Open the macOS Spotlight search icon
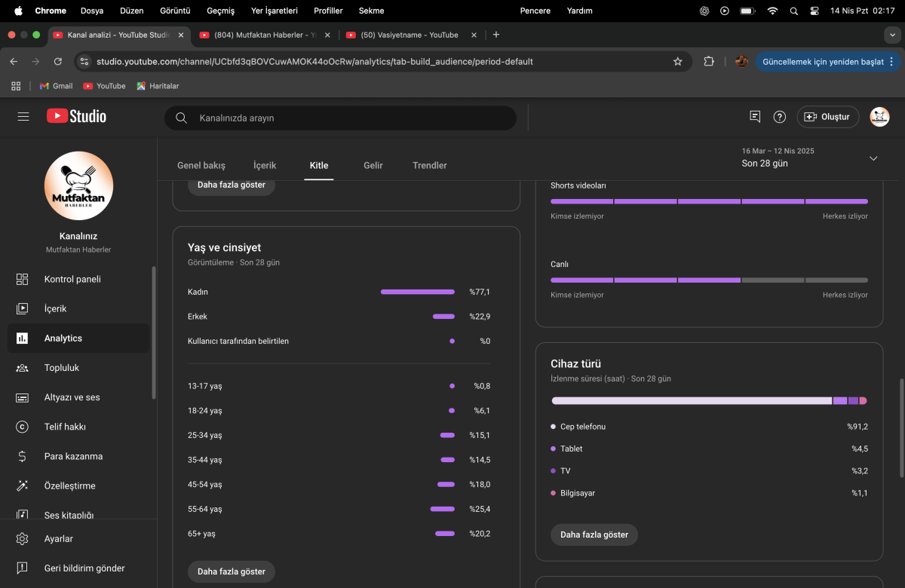The width and height of the screenshot is (905, 588). 793,11
